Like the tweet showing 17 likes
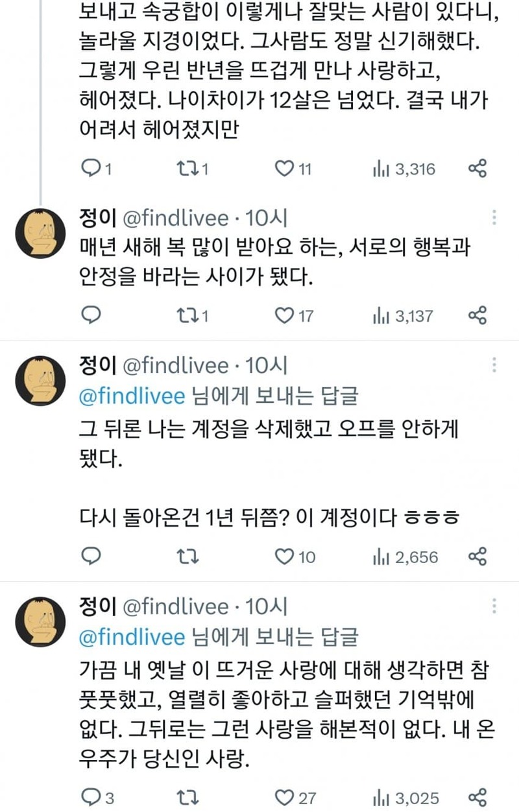The width and height of the screenshot is (519, 812). click(284, 316)
